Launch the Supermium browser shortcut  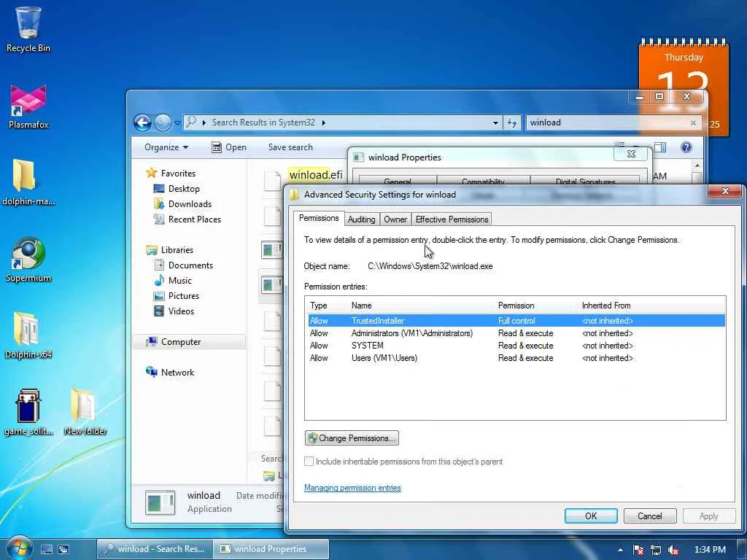28,260
